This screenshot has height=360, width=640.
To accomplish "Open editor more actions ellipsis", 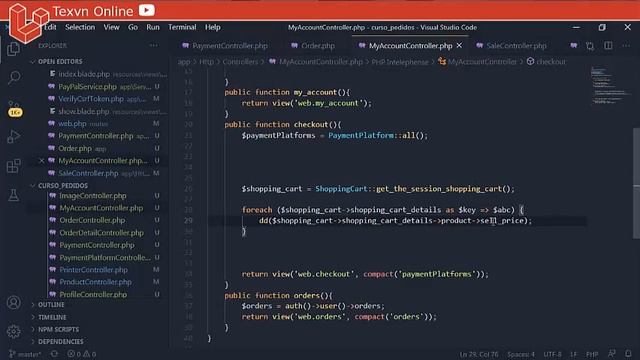I will coord(626,46).
